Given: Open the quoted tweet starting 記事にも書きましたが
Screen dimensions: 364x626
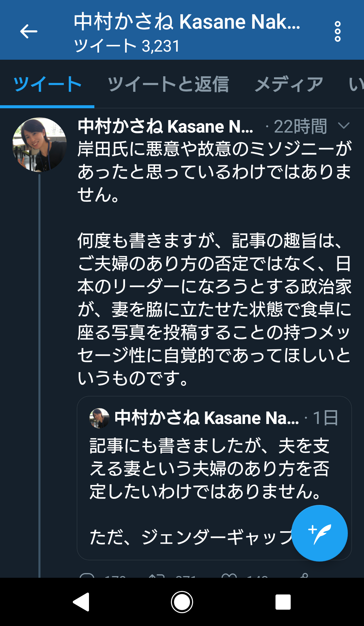Looking at the screenshot, I should pyautogui.click(x=209, y=469).
